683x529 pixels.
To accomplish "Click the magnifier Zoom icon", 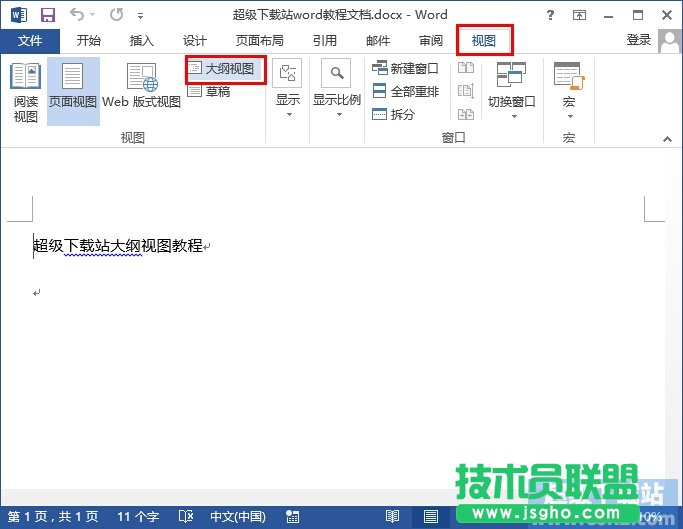I will click(x=336, y=73).
